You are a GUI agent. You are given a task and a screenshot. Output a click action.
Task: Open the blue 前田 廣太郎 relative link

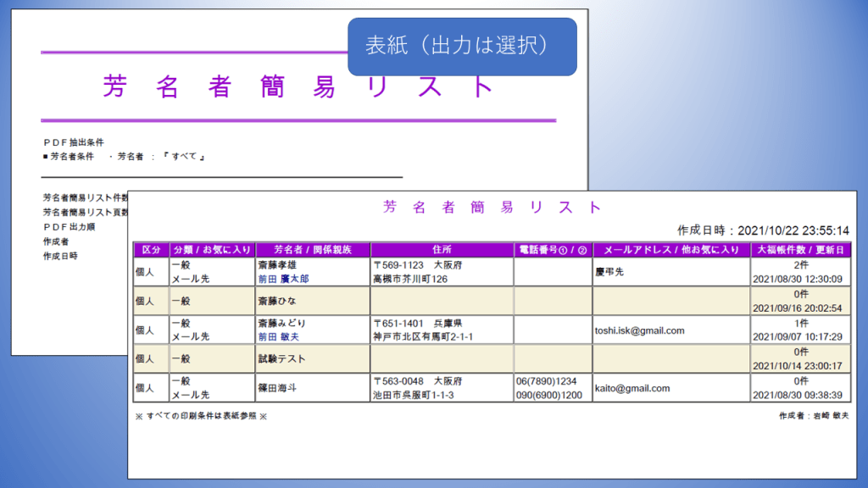(x=283, y=279)
